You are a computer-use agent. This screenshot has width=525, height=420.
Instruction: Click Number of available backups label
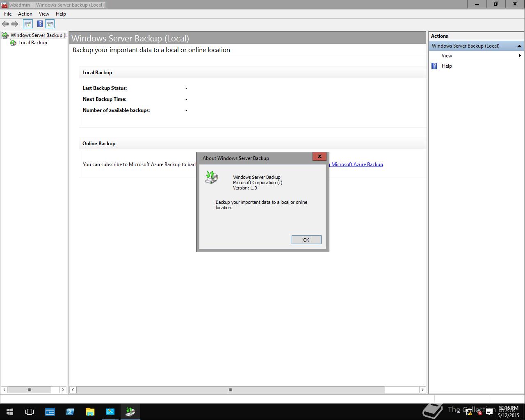click(116, 110)
